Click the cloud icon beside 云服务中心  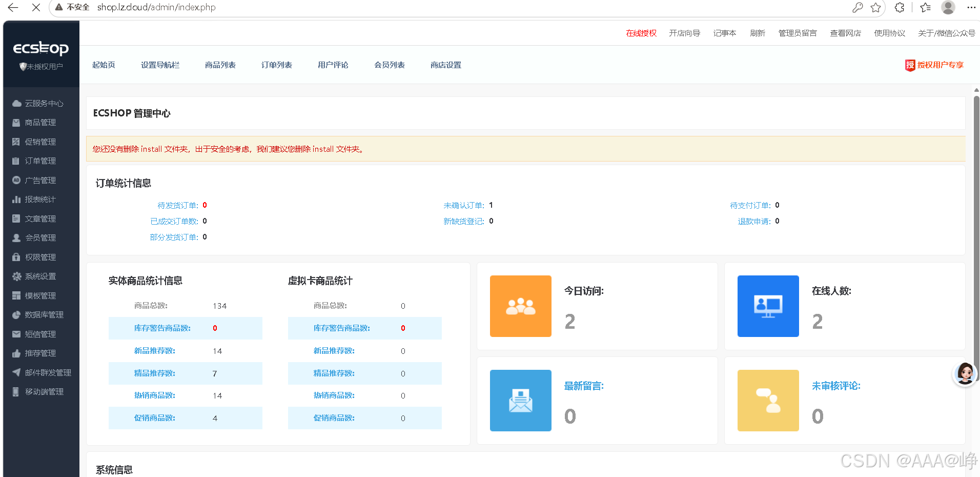(x=16, y=103)
